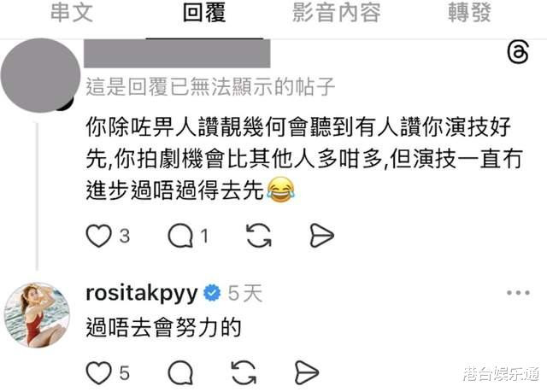Like the first comment with 3 likes
Screen dimensions: 547x392
pyautogui.click(x=99, y=236)
